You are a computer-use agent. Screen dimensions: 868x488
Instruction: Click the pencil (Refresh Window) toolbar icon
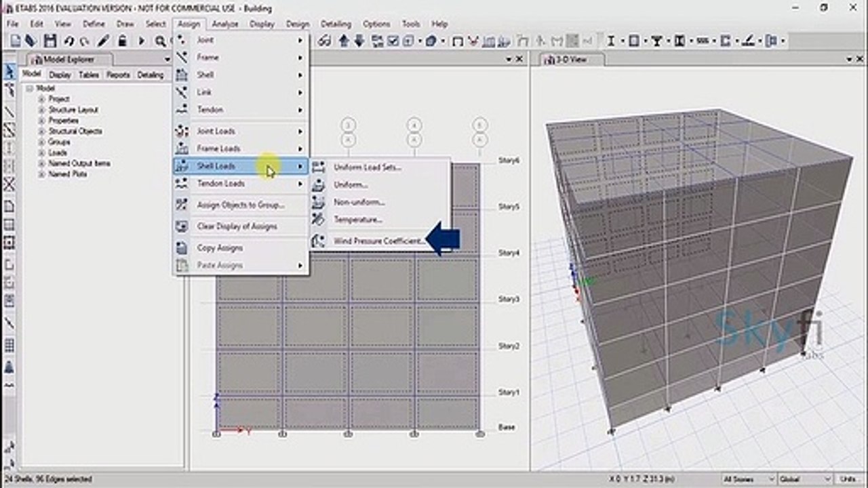click(104, 41)
